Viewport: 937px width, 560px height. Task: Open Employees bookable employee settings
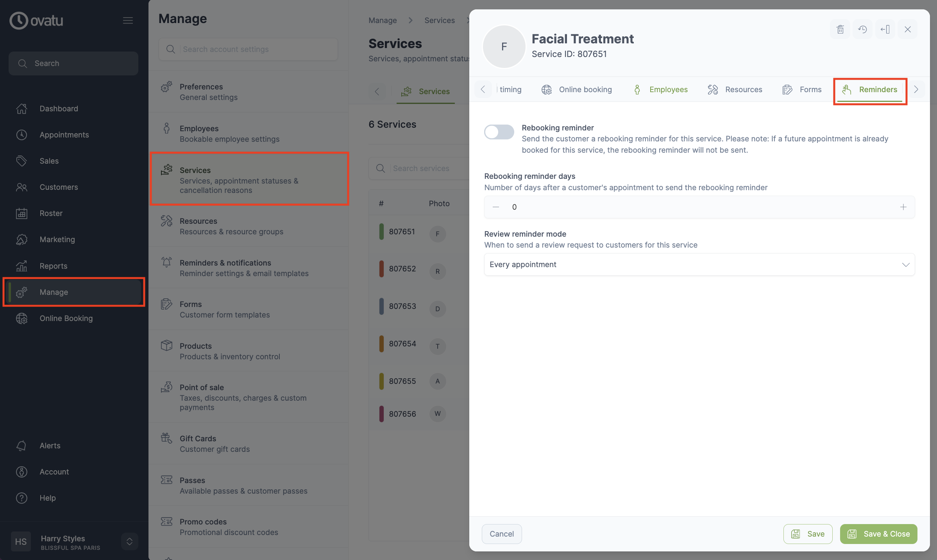pos(249,134)
